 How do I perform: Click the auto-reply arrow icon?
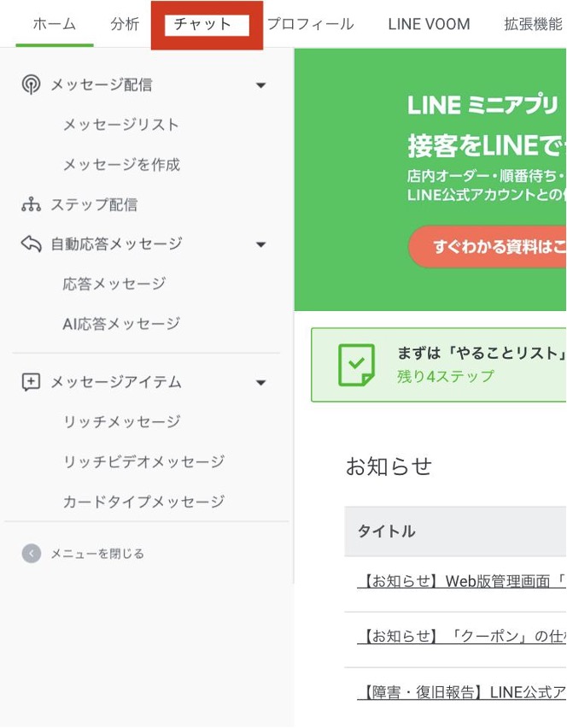click(31, 244)
